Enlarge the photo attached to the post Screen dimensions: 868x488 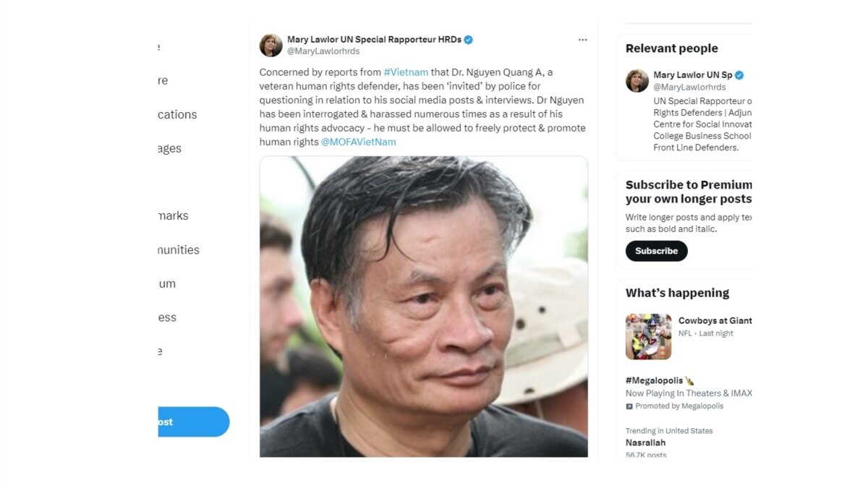tap(423, 307)
